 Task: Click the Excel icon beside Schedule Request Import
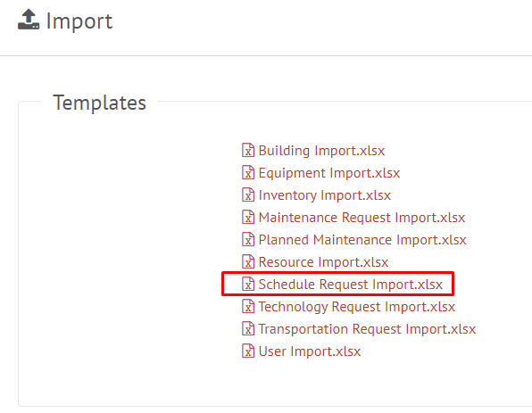tap(248, 285)
